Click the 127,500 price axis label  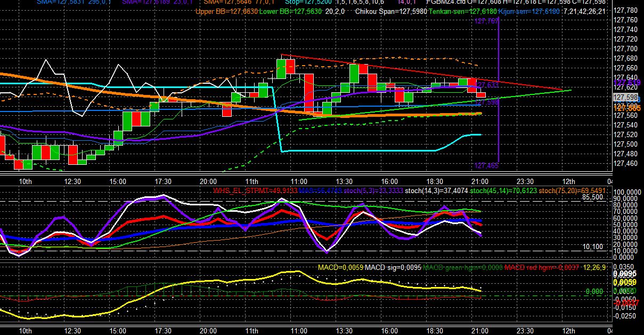(625, 144)
